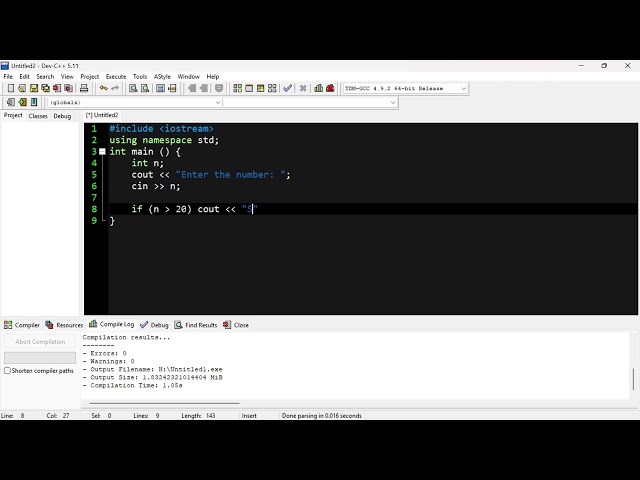
Task: Collapse the main function fold marker
Action: pos(102,151)
